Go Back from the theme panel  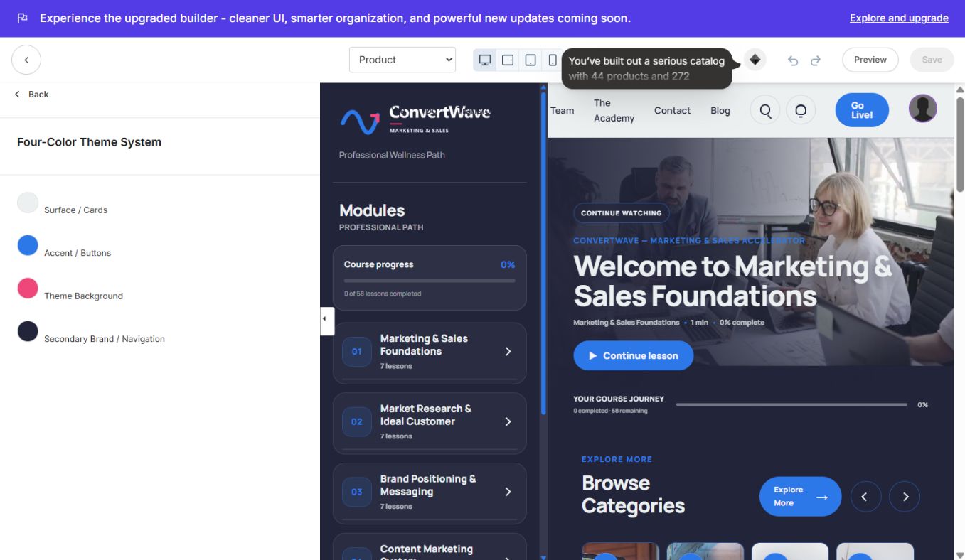point(32,94)
